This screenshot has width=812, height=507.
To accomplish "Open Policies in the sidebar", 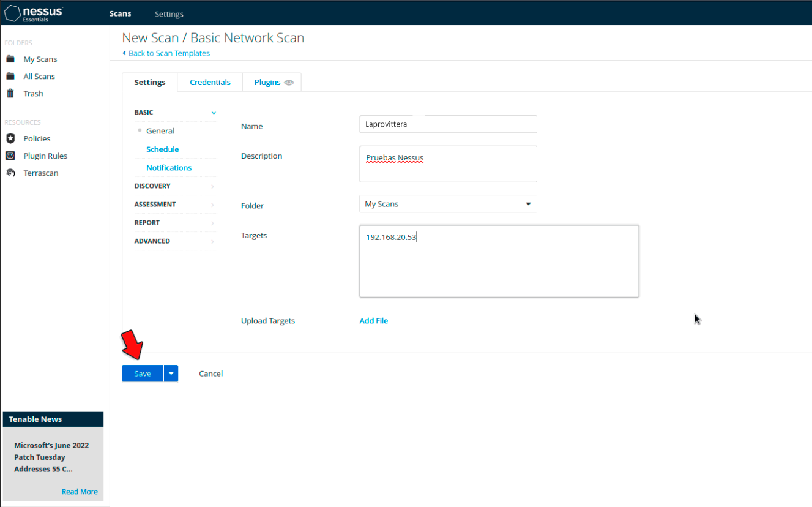I will [37, 139].
